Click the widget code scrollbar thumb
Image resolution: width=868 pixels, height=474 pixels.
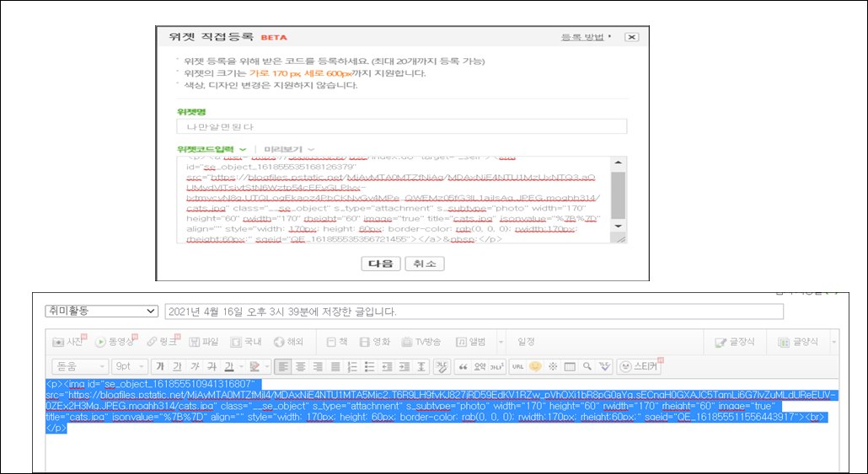coord(619,195)
